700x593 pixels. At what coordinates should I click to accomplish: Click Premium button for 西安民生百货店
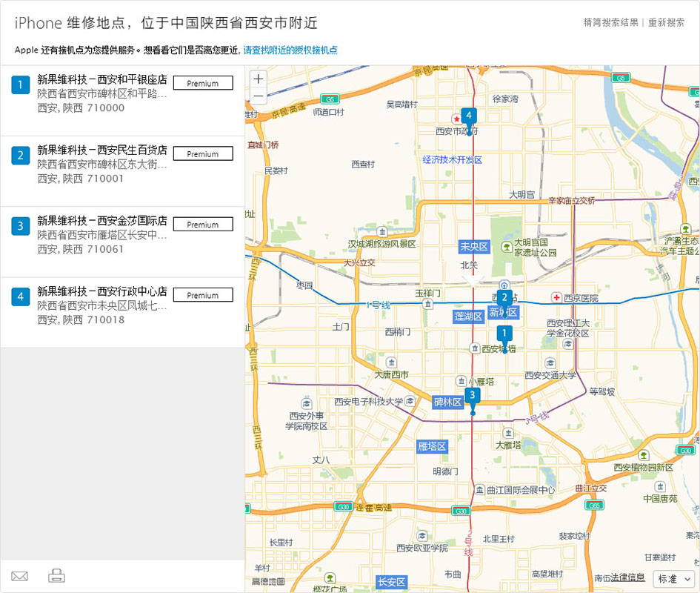click(203, 153)
